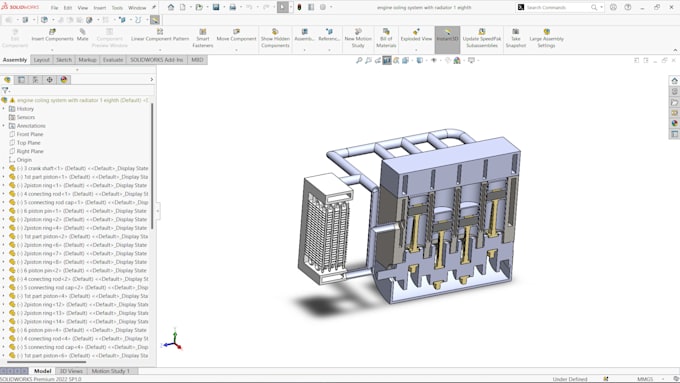Open the Tools menu

click(x=117, y=8)
